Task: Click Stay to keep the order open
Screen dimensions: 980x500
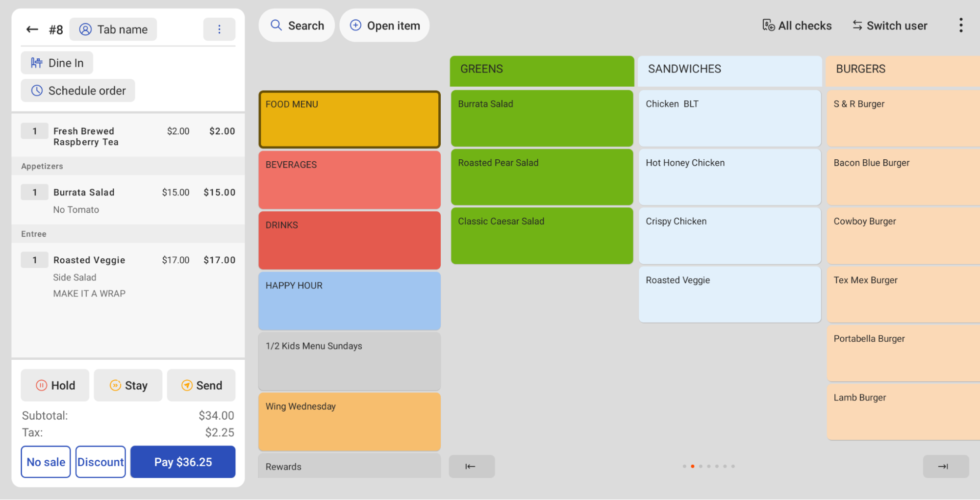Action: (x=128, y=385)
